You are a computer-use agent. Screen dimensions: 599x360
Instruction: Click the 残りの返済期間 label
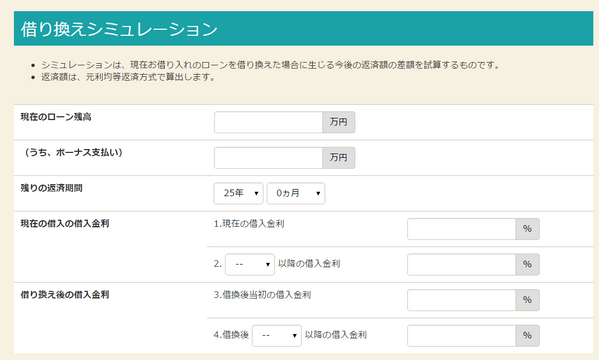(52, 188)
